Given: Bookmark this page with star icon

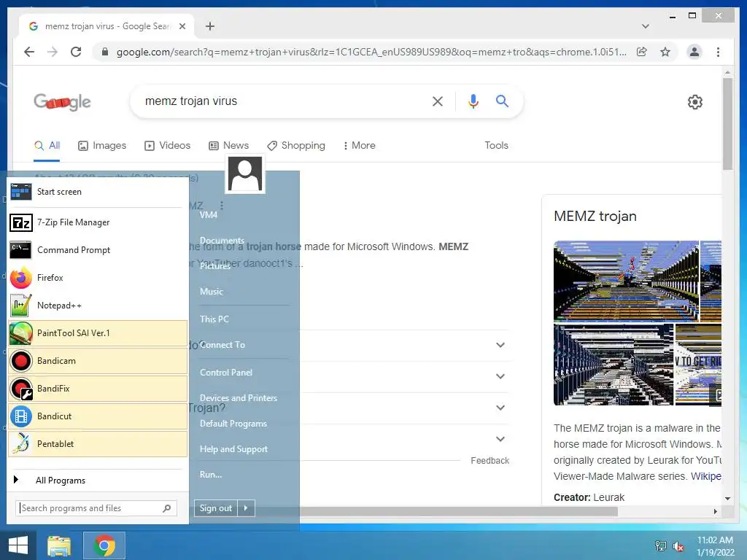Looking at the screenshot, I should pos(665,52).
